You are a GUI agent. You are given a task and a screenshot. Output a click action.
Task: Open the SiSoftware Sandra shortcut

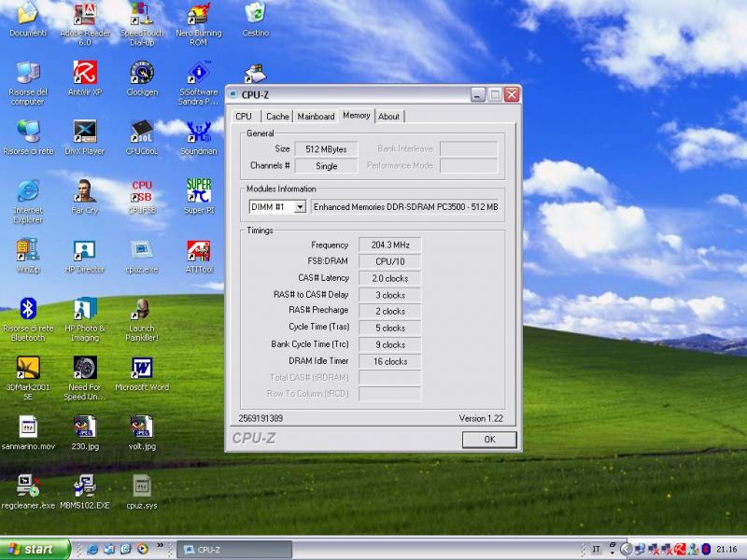click(x=199, y=83)
